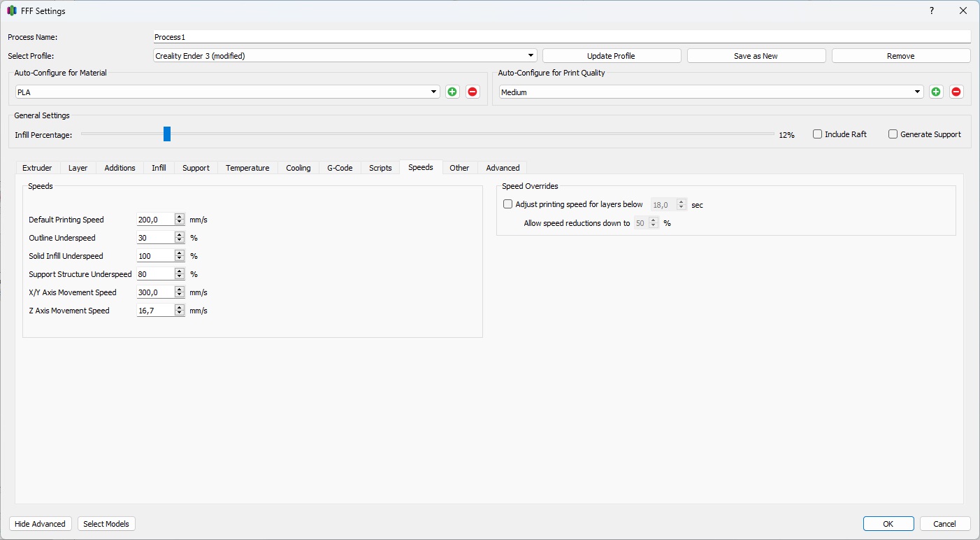This screenshot has width=980, height=540.
Task: Click the help question mark in title bar
Action: pos(931,11)
